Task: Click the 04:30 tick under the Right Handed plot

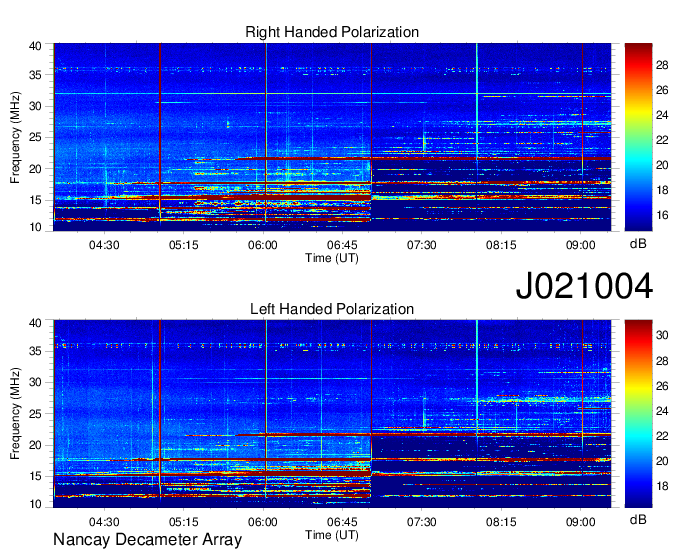Action: [x=104, y=245]
